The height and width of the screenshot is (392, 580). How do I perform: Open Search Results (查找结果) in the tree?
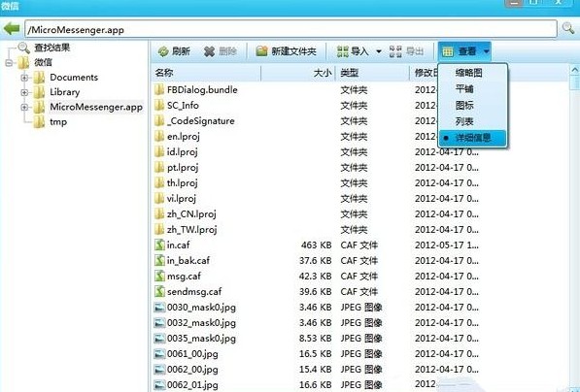[x=51, y=48]
